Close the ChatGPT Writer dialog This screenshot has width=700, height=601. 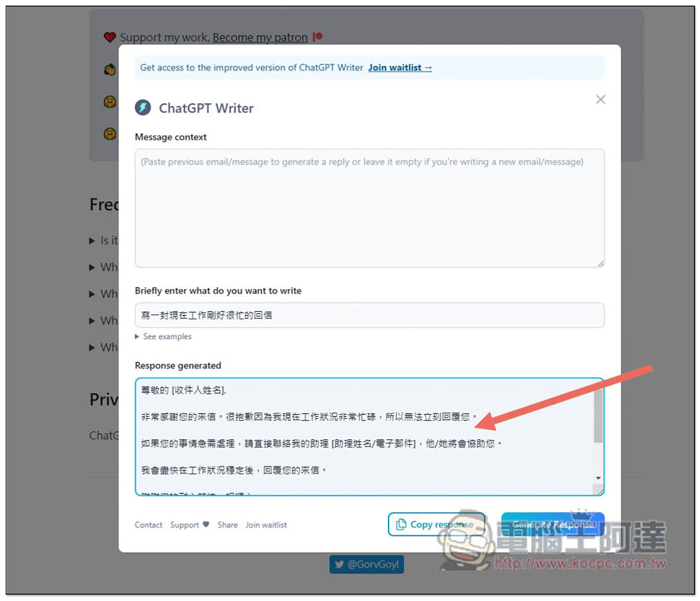pyautogui.click(x=601, y=99)
